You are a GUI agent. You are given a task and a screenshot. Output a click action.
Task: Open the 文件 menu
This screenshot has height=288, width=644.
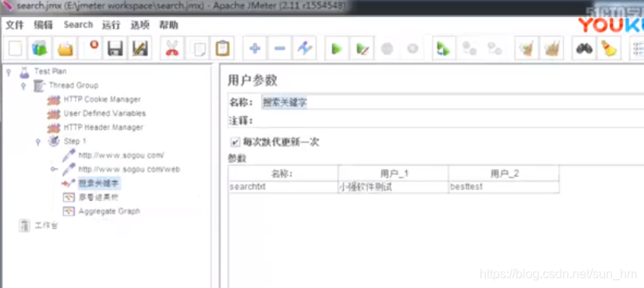click(x=15, y=25)
